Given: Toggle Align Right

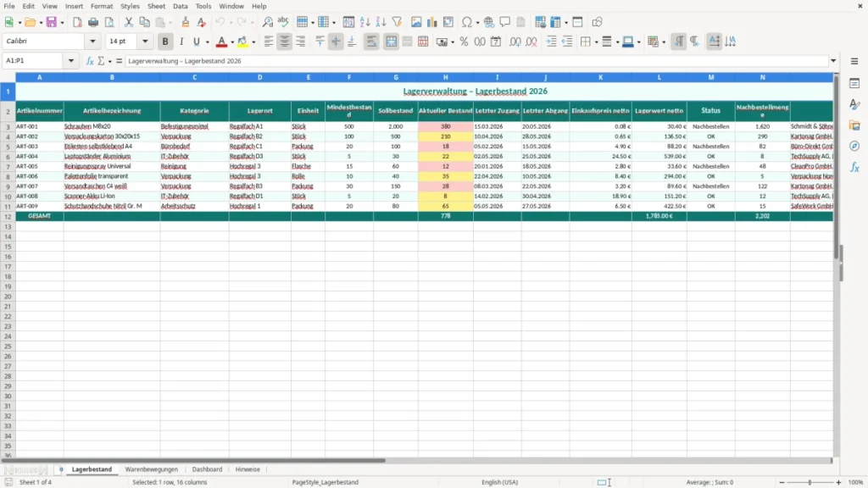Looking at the screenshot, I should (301, 42).
